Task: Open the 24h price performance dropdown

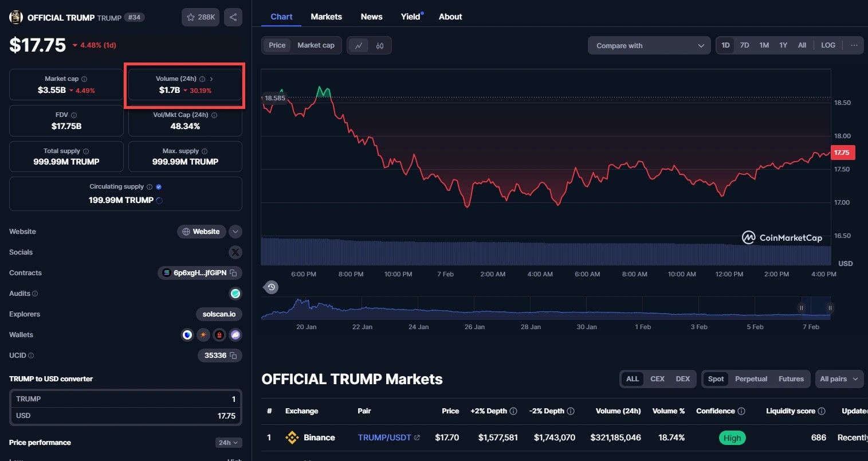Action: coord(229,443)
